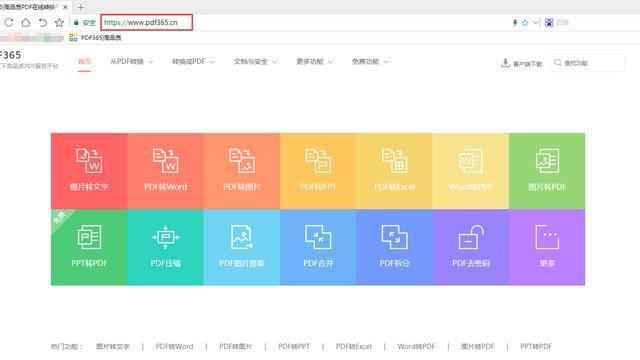Open the PDF拆分 tile

(x=394, y=247)
